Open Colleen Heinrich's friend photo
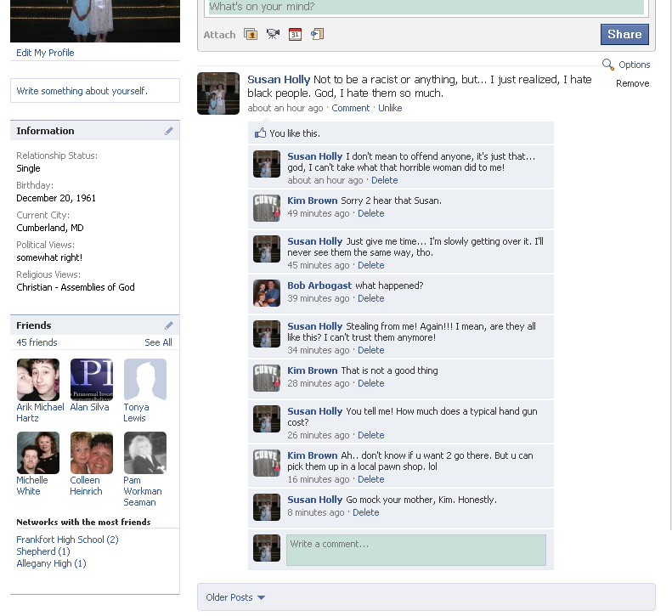The image size is (672, 616). tap(92, 453)
